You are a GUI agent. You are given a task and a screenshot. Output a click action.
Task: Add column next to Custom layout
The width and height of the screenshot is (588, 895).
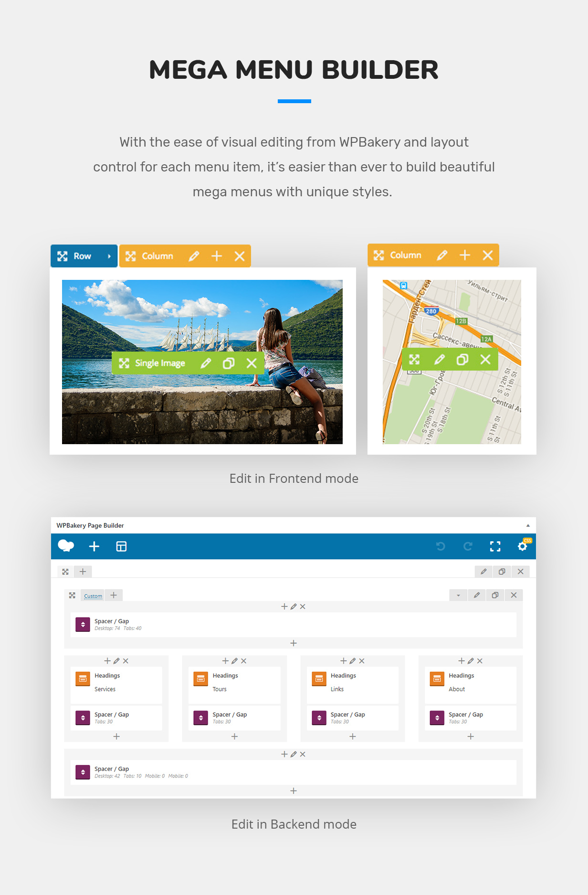click(x=114, y=595)
